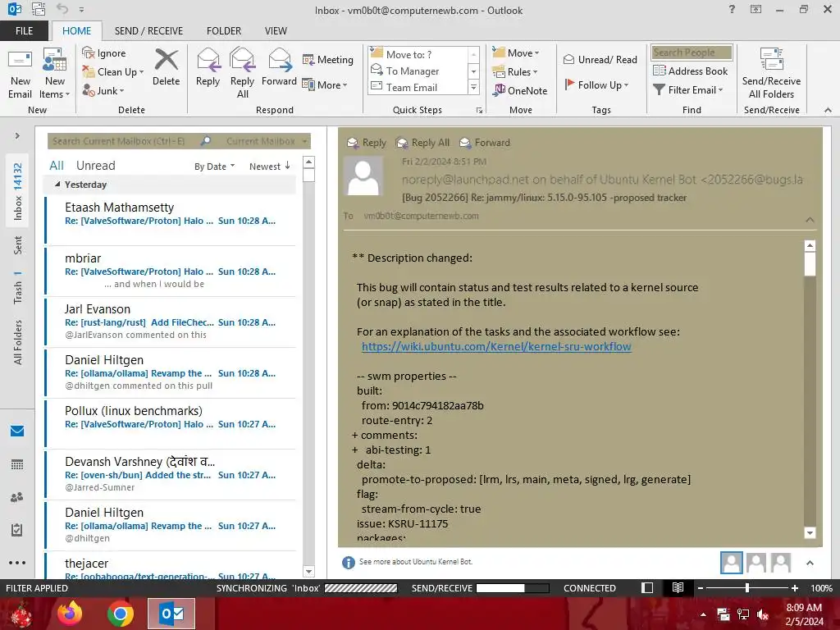840x630 pixels.
Task: Expand the Quick Steps gallery
Action: click(x=473, y=87)
